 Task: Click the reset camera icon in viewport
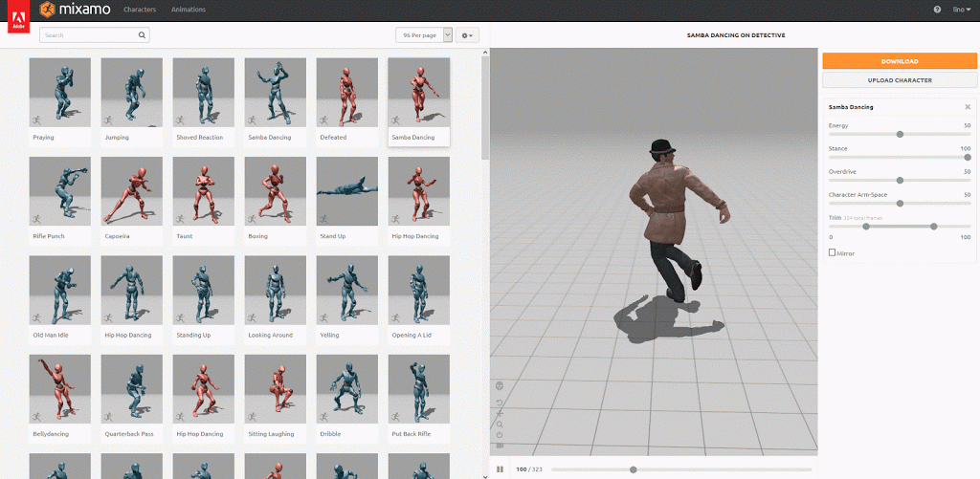click(x=500, y=435)
